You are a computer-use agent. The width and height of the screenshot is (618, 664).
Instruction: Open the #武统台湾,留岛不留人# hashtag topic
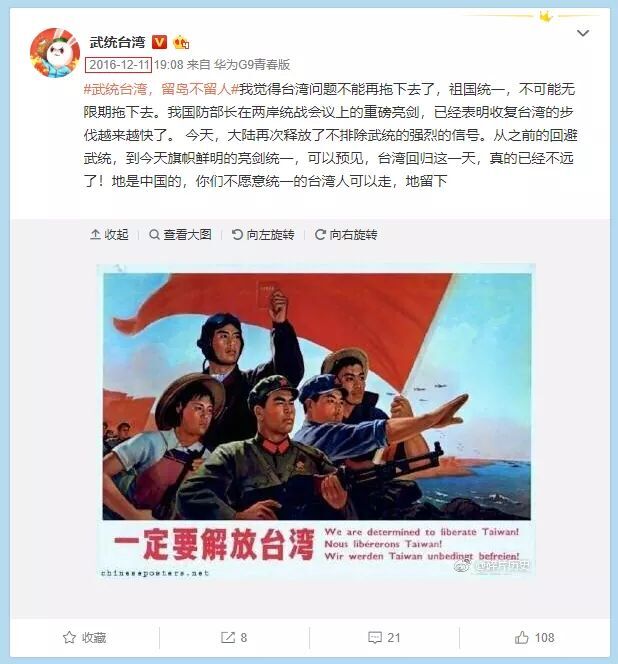[x=160, y=89]
